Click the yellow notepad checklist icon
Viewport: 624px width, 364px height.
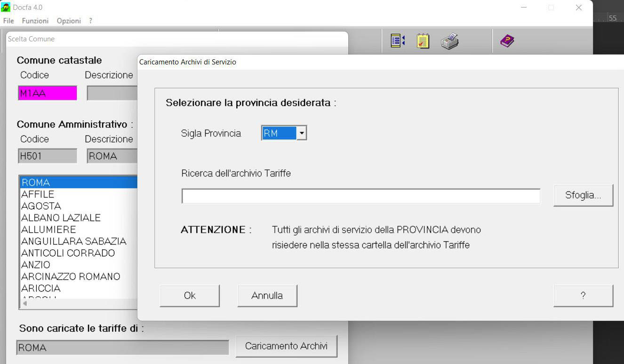(x=423, y=41)
